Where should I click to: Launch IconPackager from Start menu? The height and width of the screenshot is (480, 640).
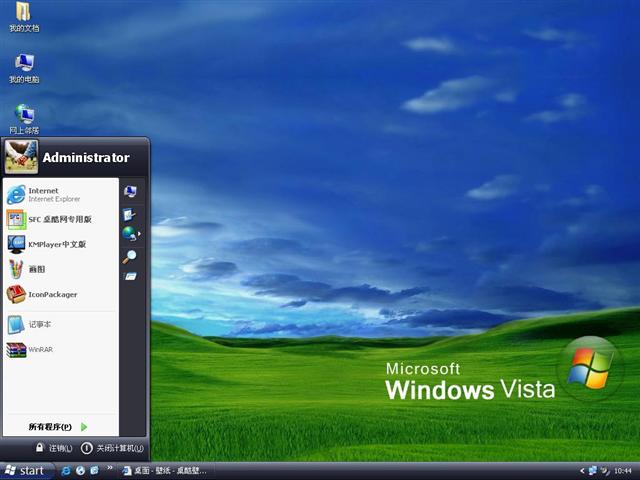61,294
